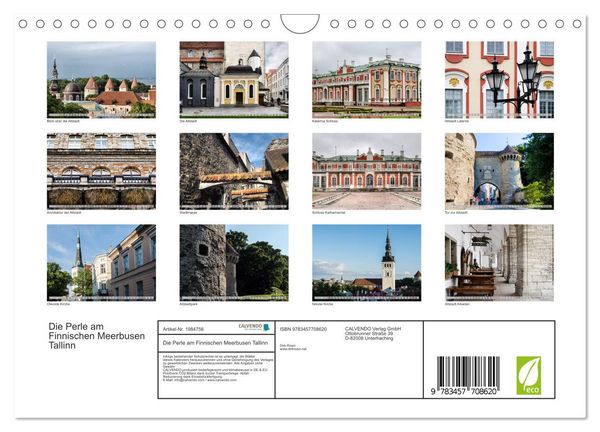
Task: Open the round stone tower park photo
Action: click(234, 262)
